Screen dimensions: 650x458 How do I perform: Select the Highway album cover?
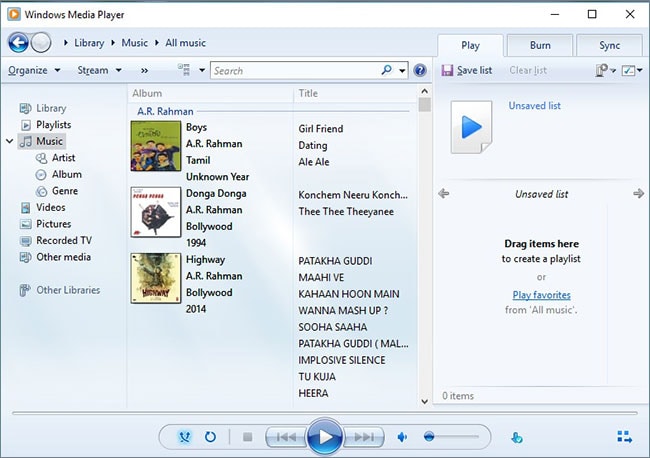(156, 278)
